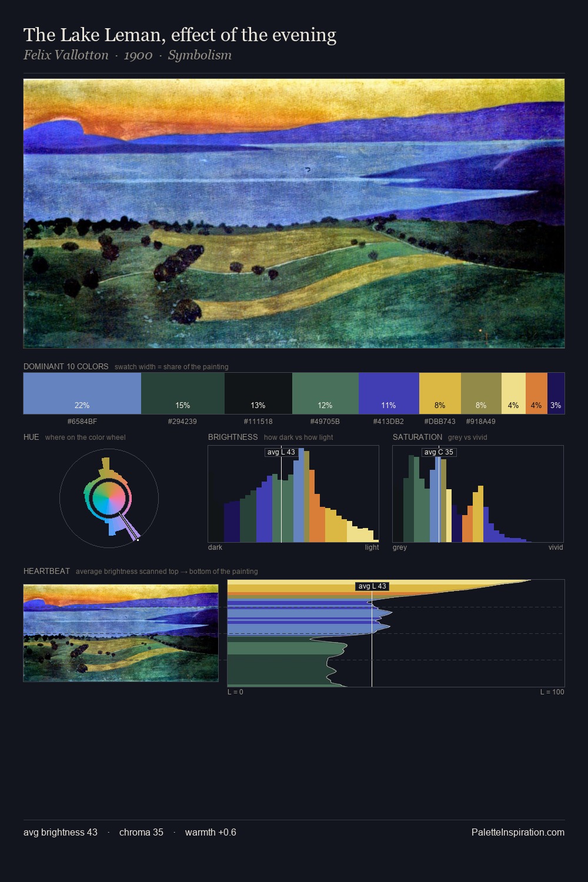Click hex code '#49705B'
This screenshot has width=588, height=882.
click(325, 422)
